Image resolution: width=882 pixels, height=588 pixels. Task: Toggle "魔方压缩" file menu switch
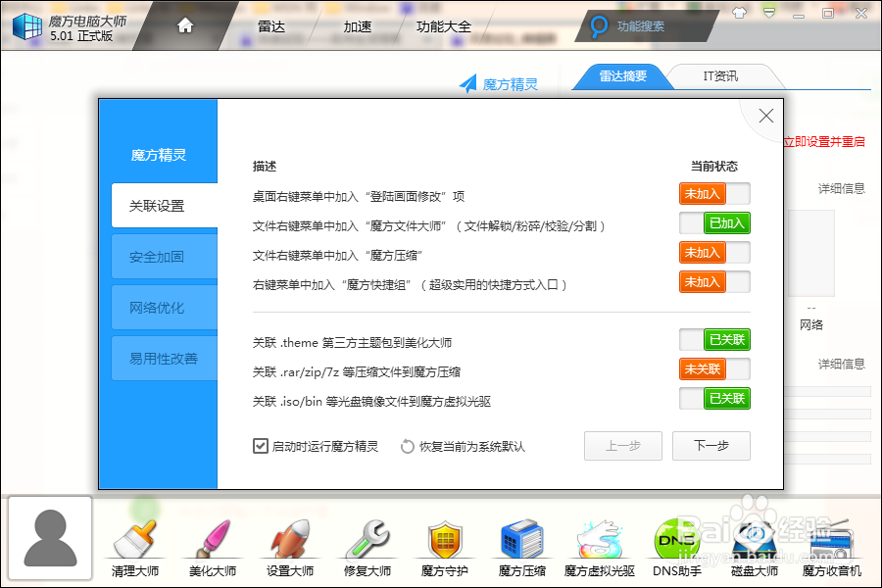714,253
